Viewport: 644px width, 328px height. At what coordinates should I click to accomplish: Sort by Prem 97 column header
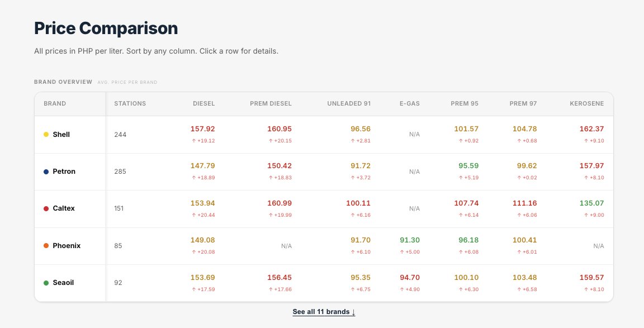(523, 103)
